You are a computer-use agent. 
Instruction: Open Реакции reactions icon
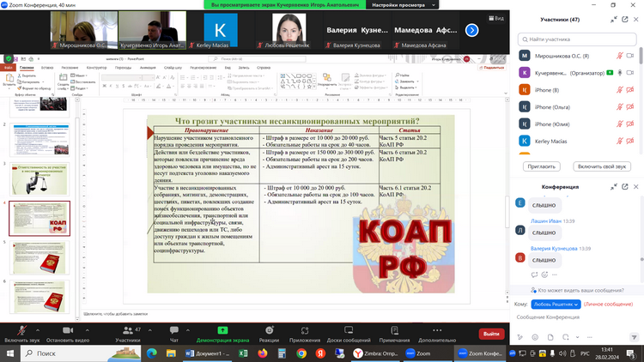pyautogui.click(x=268, y=329)
